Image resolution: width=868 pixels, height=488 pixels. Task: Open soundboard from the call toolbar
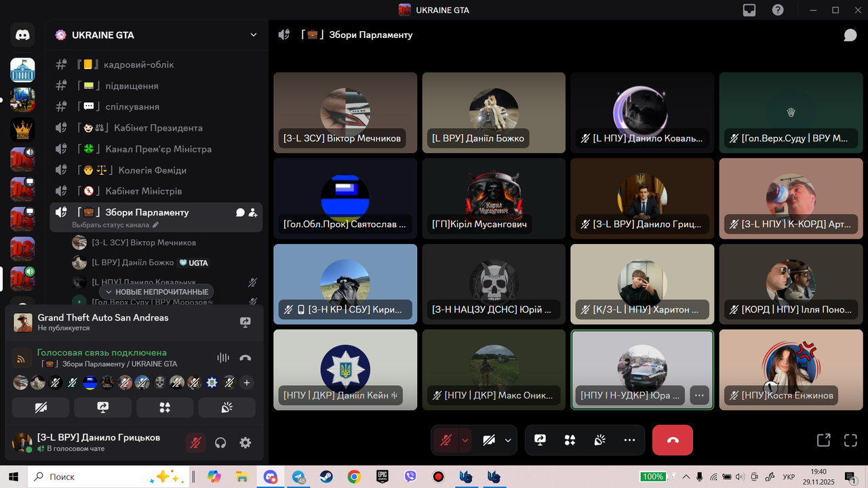600,440
